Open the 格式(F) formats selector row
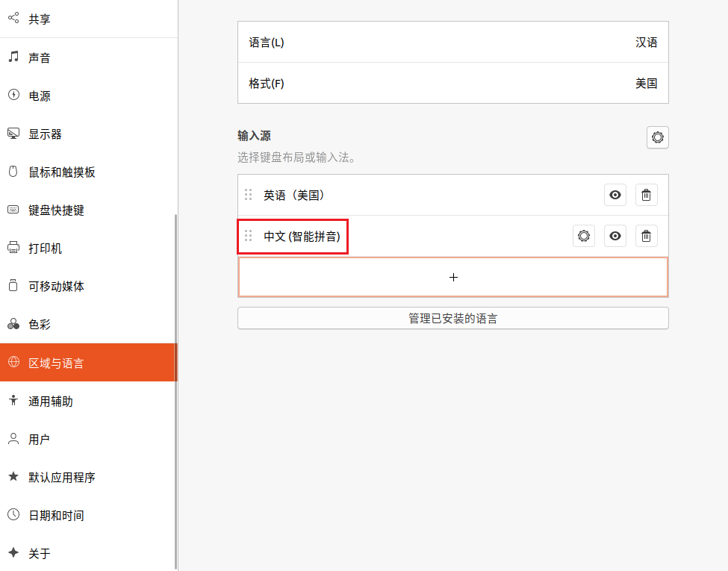The height and width of the screenshot is (571, 728). coord(452,84)
